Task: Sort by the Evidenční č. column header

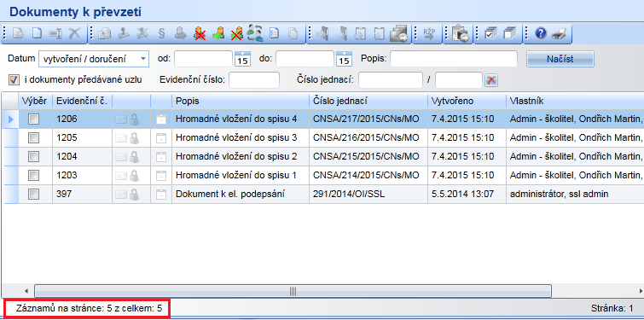Action: click(82, 101)
